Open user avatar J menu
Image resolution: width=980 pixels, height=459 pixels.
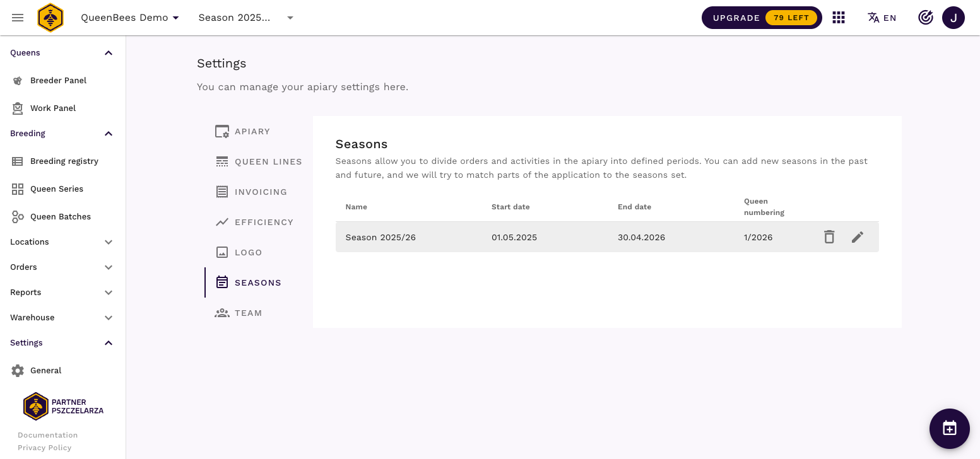pyautogui.click(x=953, y=18)
